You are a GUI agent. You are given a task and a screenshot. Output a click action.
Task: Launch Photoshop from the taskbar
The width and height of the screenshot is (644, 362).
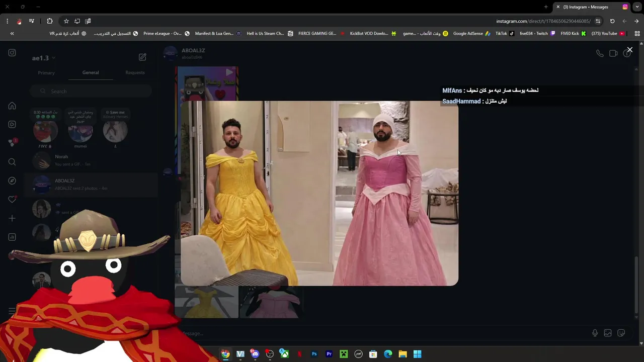pyautogui.click(x=314, y=354)
